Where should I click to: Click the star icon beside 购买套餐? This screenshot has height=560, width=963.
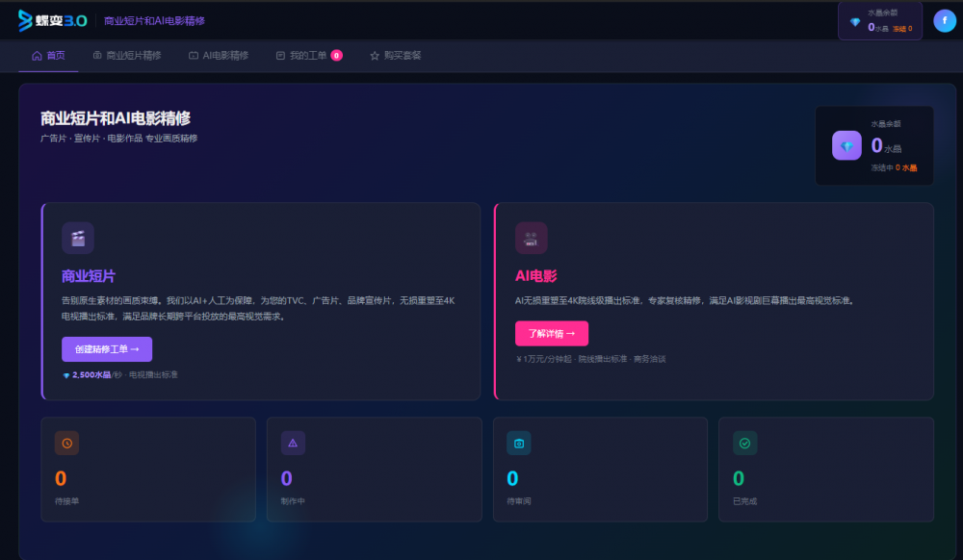(x=375, y=56)
